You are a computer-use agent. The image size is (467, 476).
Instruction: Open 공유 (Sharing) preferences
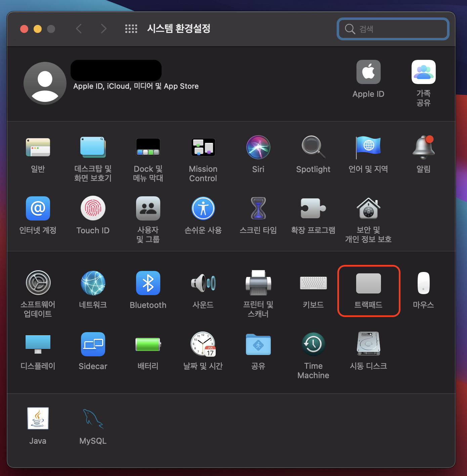(258, 344)
